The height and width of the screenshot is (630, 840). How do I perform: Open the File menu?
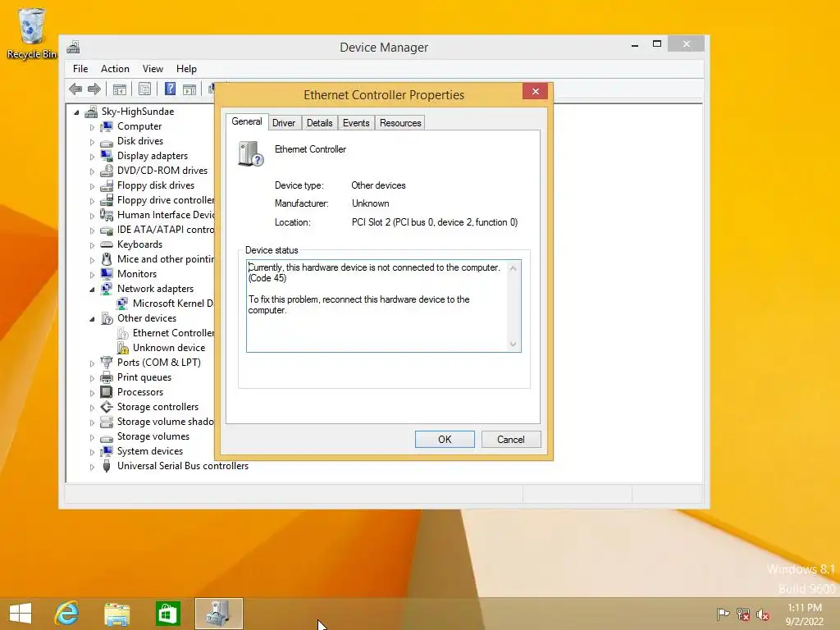click(x=80, y=69)
